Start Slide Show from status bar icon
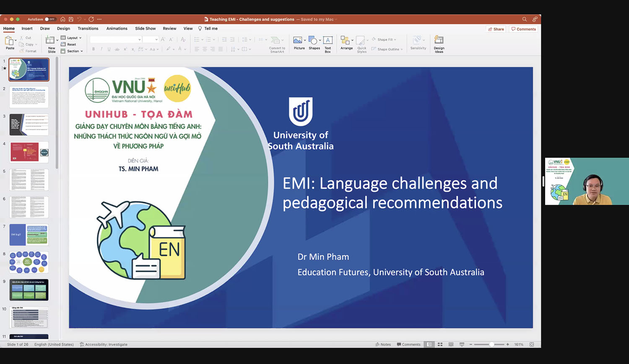This screenshot has height=364, width=629. (x=462, y=344)
